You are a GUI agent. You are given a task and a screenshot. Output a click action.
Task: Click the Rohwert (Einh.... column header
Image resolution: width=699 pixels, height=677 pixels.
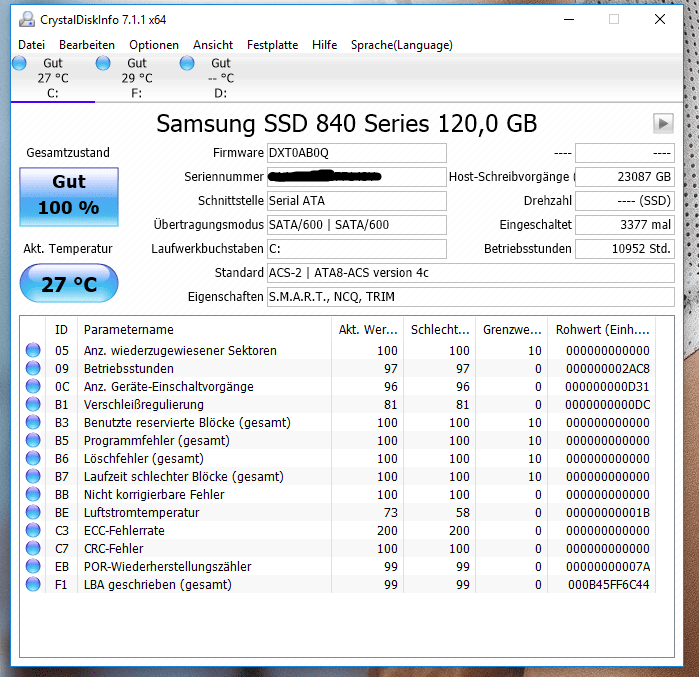(x=602, y=330)
